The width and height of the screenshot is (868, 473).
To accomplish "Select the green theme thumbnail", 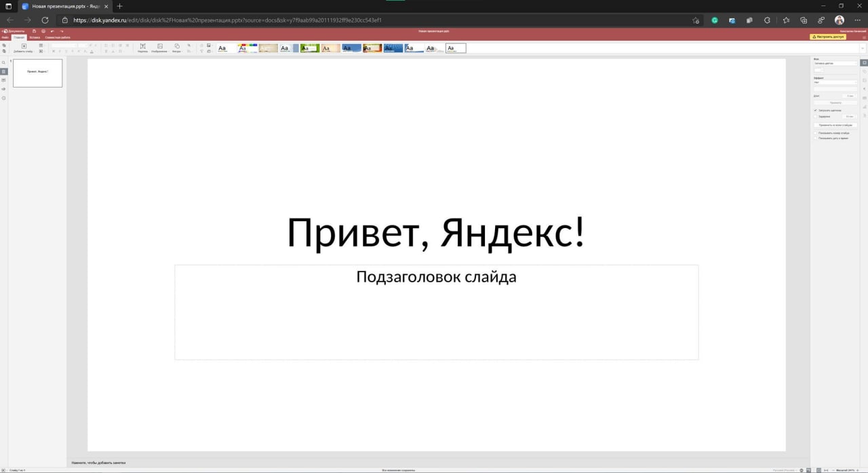I will [309, 48].
